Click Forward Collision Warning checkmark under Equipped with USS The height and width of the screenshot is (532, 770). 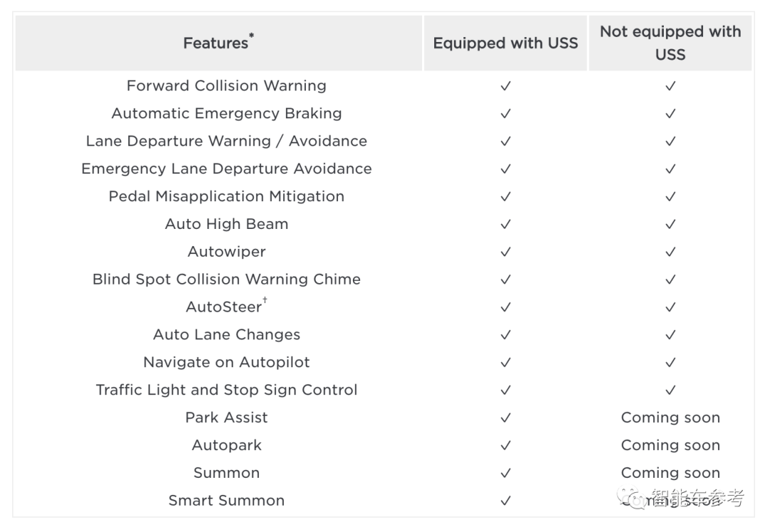(505, 86)
